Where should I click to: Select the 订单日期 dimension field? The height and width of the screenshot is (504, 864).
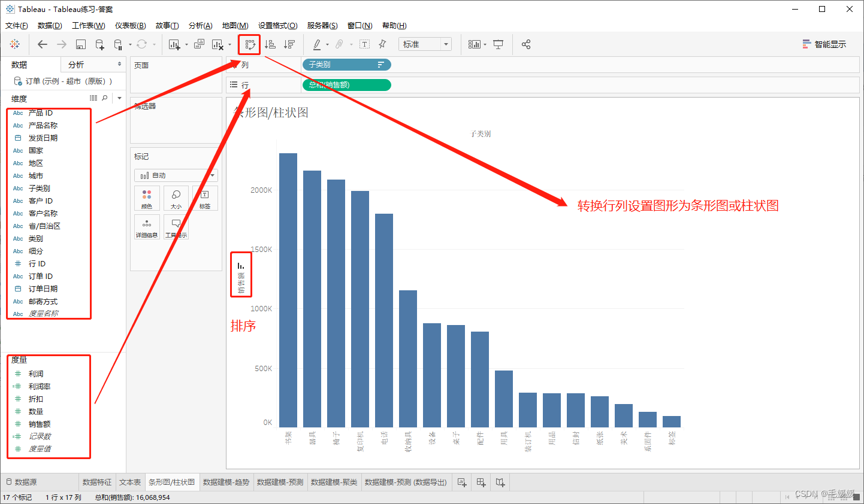pos(43,289)
